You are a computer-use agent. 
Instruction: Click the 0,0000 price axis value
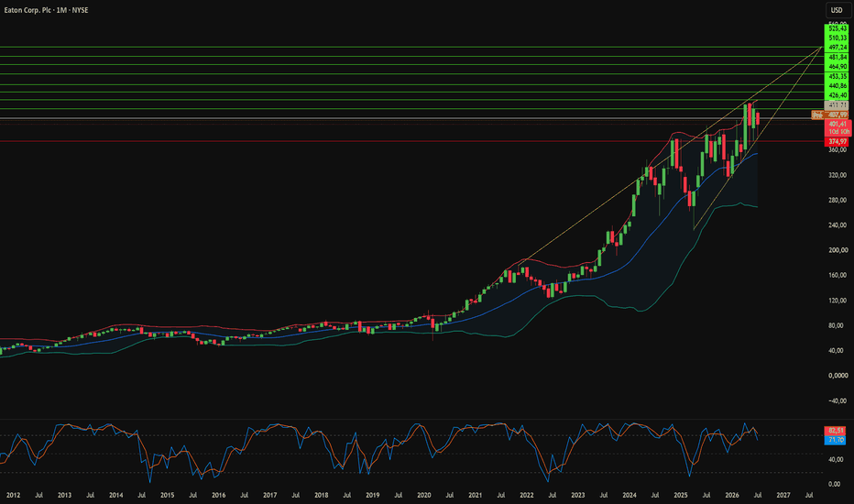[x=838, y=376]
